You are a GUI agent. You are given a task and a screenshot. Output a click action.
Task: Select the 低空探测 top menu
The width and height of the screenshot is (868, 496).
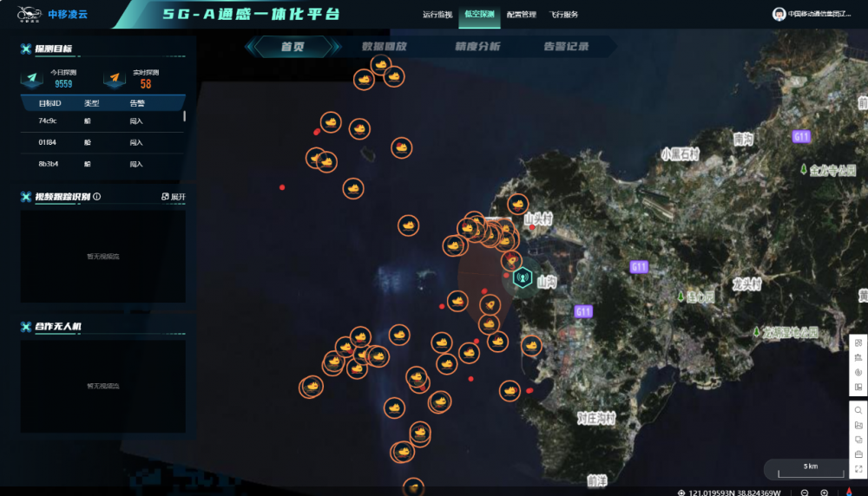point(479,15)
